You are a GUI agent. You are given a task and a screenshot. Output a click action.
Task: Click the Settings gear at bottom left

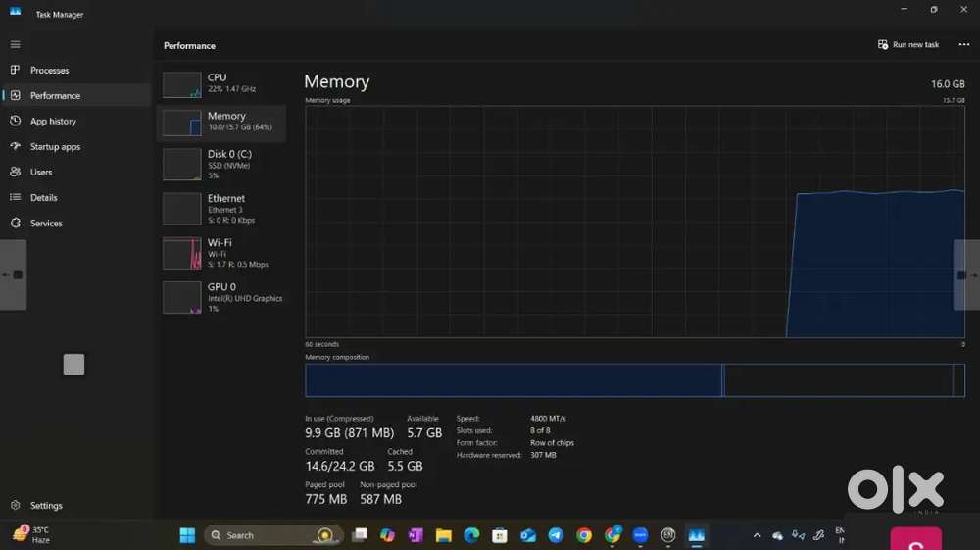pos(15,506)
